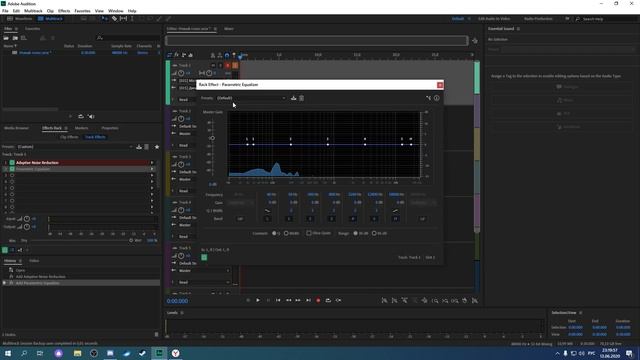Switch to the Properties tab

[x=110, y=128]
